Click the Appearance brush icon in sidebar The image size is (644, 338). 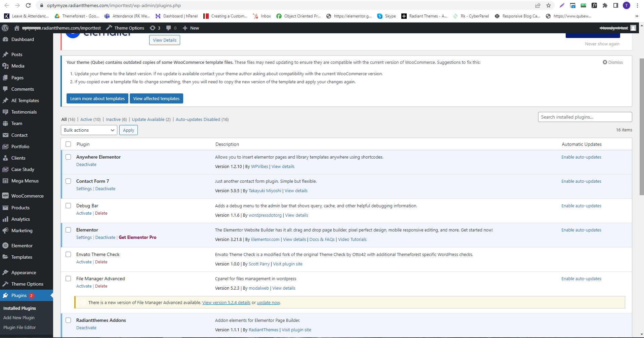[5, 272]
